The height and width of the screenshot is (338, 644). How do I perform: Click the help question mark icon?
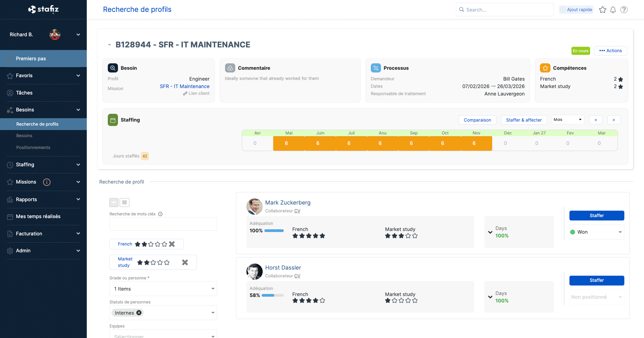624,9
